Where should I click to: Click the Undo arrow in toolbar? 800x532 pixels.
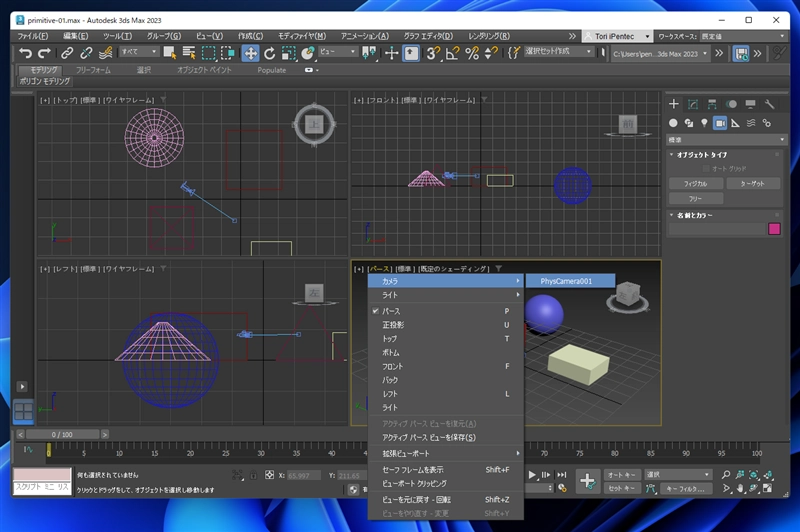(x=25, y=52)
